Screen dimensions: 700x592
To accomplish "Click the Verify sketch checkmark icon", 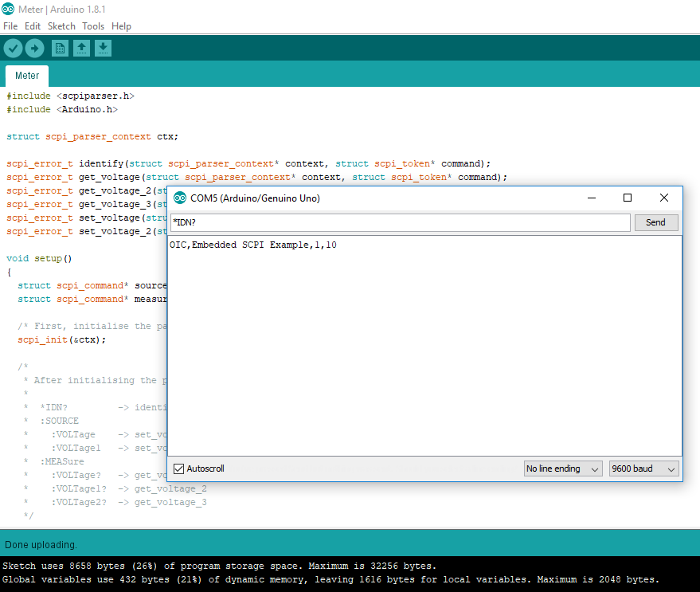I will [13, 49].
